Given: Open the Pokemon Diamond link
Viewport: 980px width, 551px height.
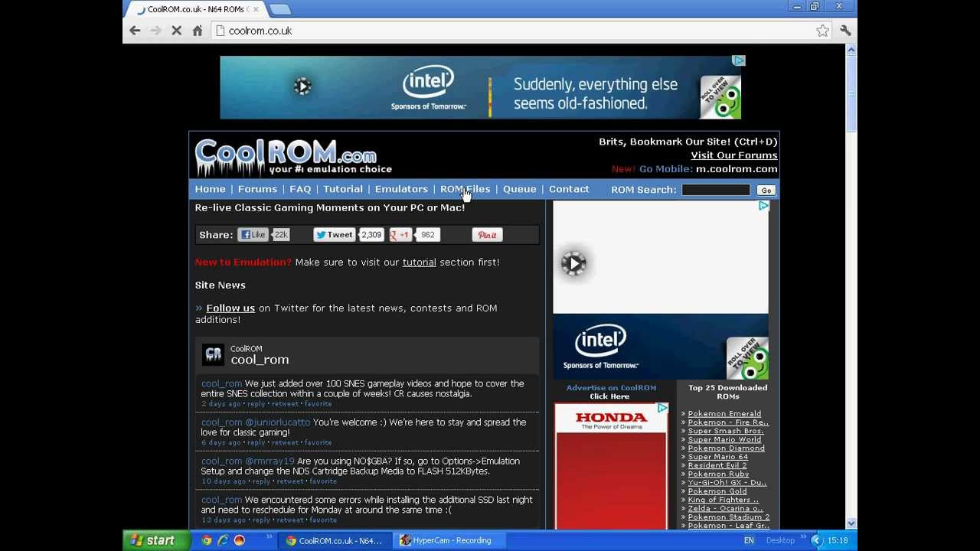Looking at the screenshot, I should click(x=726, y=448).
